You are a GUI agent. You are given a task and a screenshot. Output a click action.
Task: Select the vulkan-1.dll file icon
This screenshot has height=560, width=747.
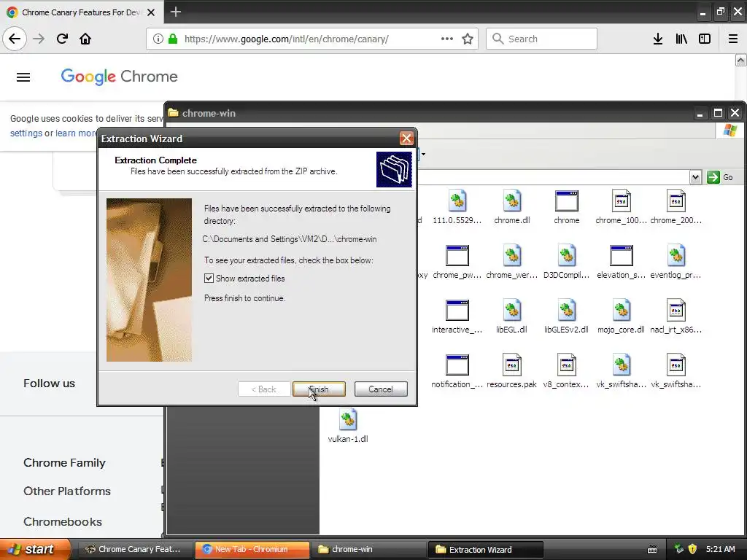coord(348,420)
